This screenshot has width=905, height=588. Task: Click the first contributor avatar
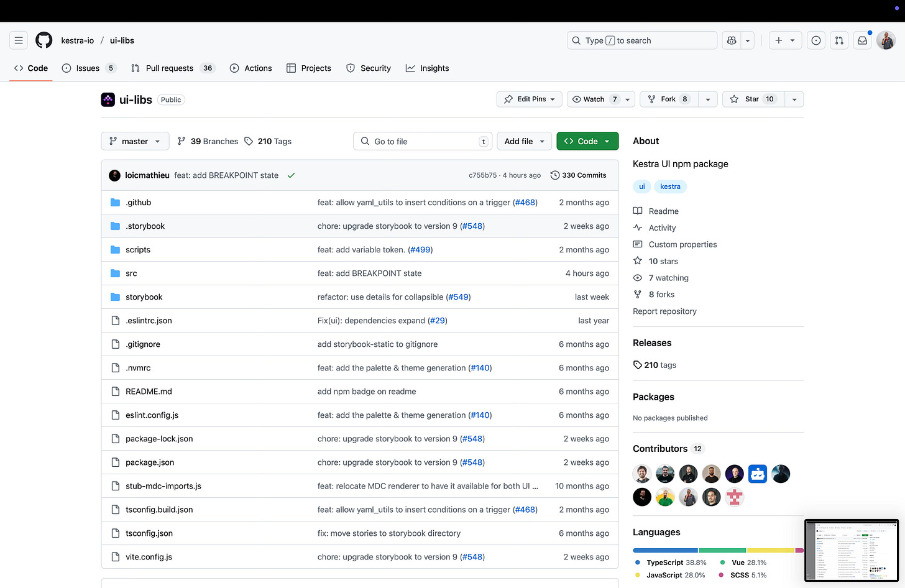642,474
